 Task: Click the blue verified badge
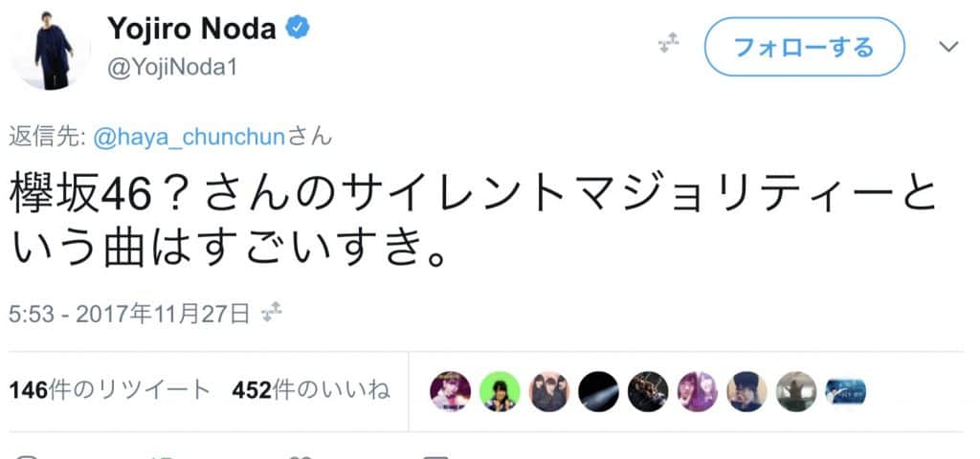(x=299, y=30)
